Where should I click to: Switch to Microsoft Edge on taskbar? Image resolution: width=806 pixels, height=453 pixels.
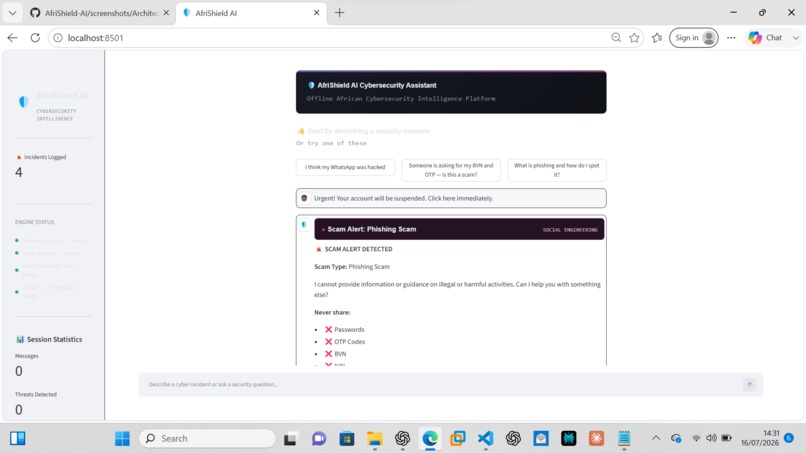tap(430, 438)
